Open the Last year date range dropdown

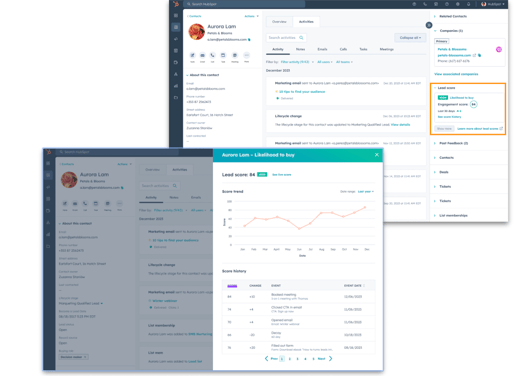[366, 192]
